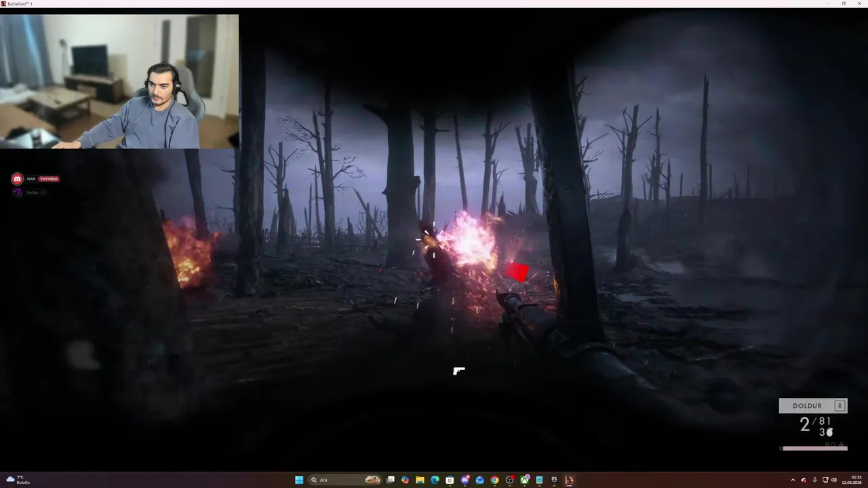Viewport: 868px width, 488px height.
Task: Click the Battlefield 1 title bar text
Action: pyautogui.click(x=20, y=3)
